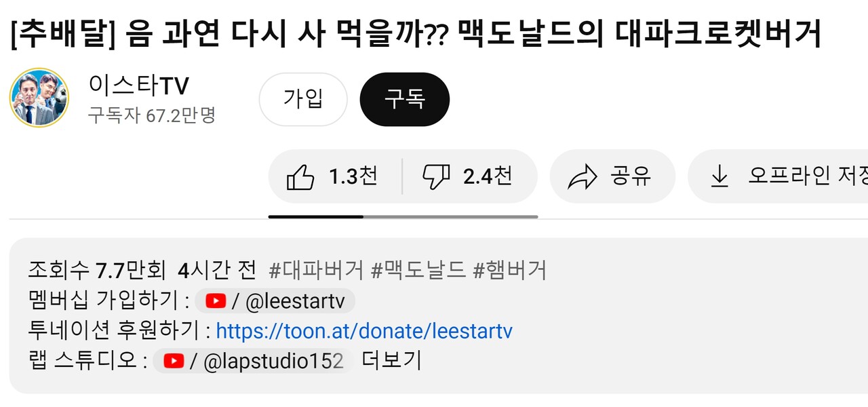Open the share panel via the 공유 arrow icon
This screenshot has width=868, height=407.
(x=582, y=176)
